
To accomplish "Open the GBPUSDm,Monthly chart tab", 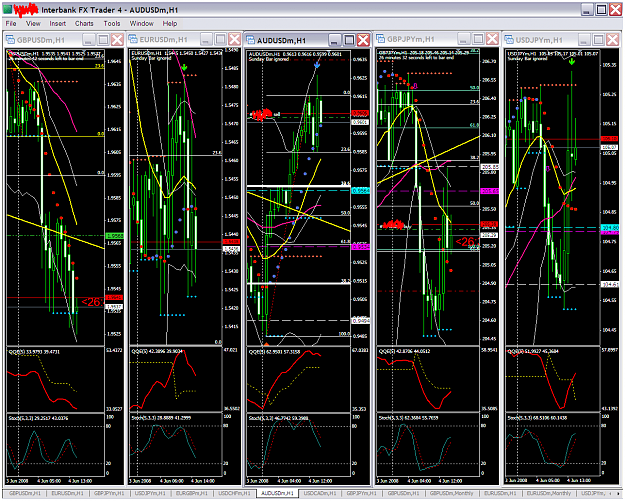I will point(451,493).
